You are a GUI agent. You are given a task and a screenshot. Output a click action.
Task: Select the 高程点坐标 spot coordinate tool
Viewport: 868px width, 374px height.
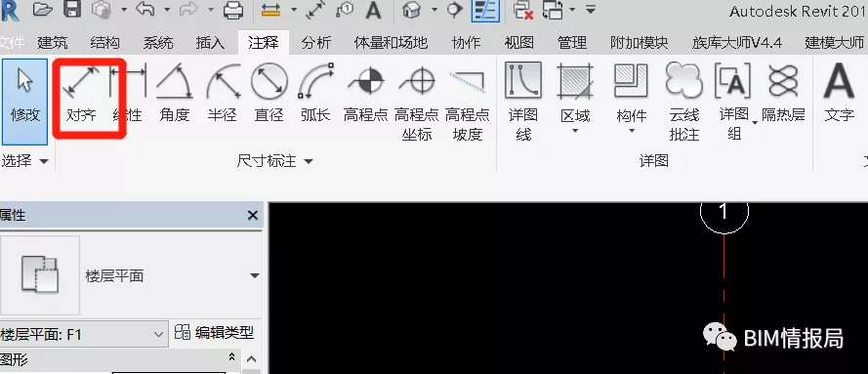[x=417, y=103]
